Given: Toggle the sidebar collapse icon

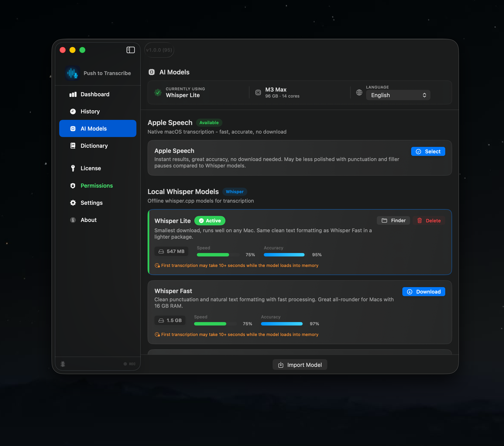Looking at the screenshot, I should click(x=130, y=50).
